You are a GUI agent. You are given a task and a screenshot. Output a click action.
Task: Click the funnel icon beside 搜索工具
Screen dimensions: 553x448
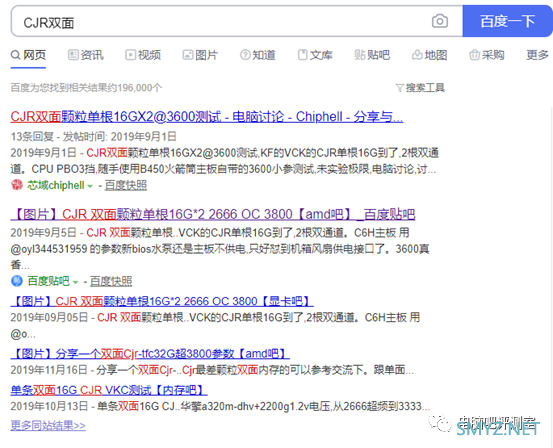(400, 88)
